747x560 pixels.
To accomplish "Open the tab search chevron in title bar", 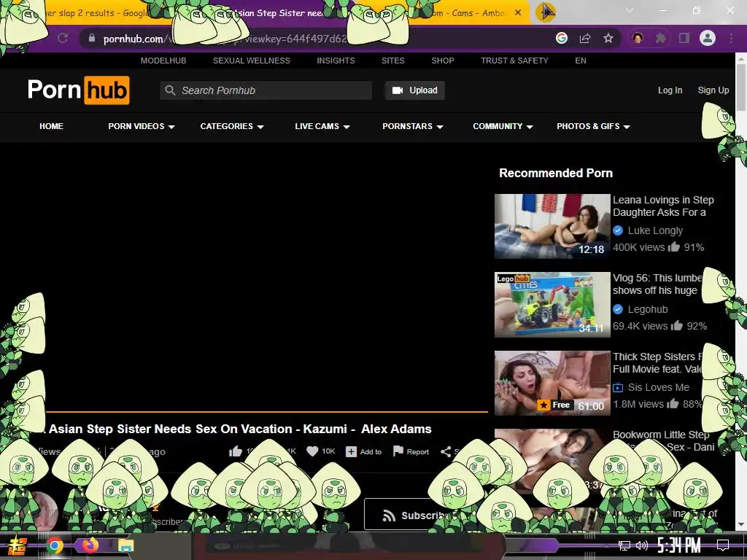I will (630, 10).
